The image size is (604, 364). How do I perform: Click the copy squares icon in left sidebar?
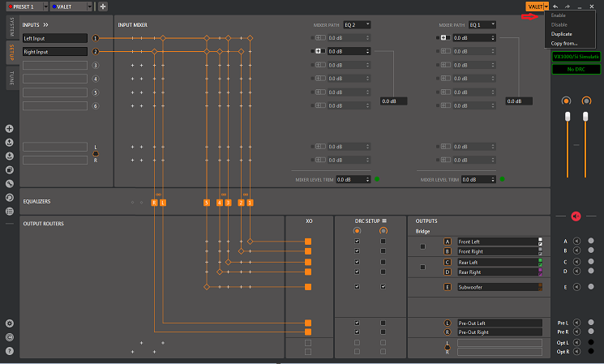pos(10,170)
